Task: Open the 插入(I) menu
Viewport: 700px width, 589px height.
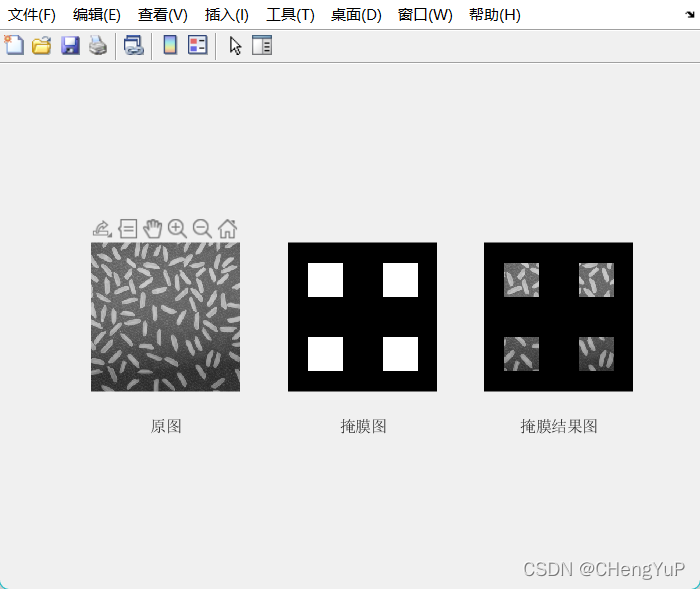Action: (226, 15)
